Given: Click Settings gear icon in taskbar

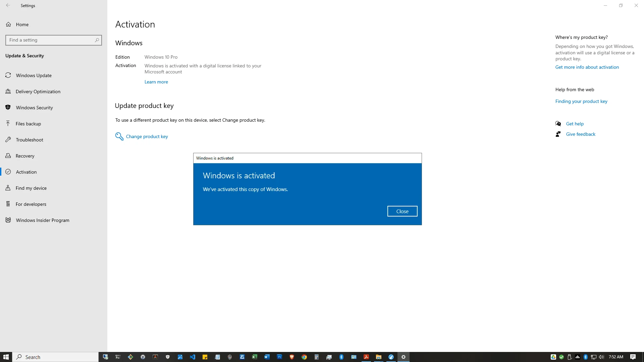Looking at the screenshot, I should [404, 357].
